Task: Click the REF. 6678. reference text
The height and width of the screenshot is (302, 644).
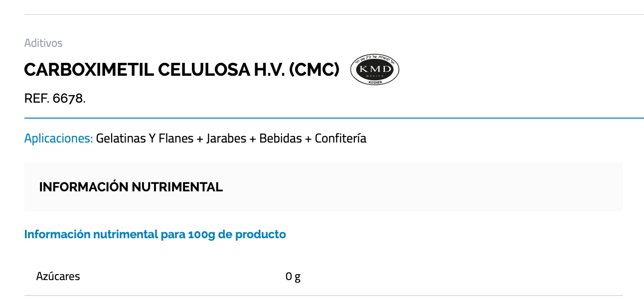Action: pos(55,98)
